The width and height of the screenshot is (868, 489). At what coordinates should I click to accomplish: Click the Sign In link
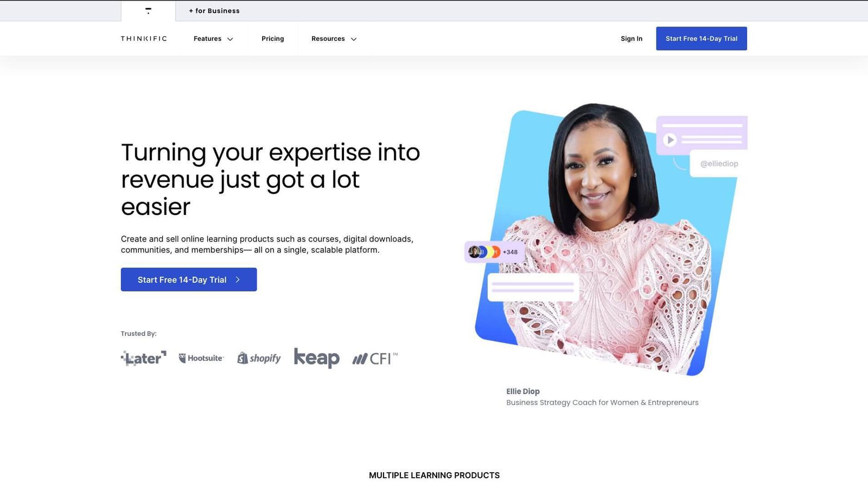click(x=631, y=39)
